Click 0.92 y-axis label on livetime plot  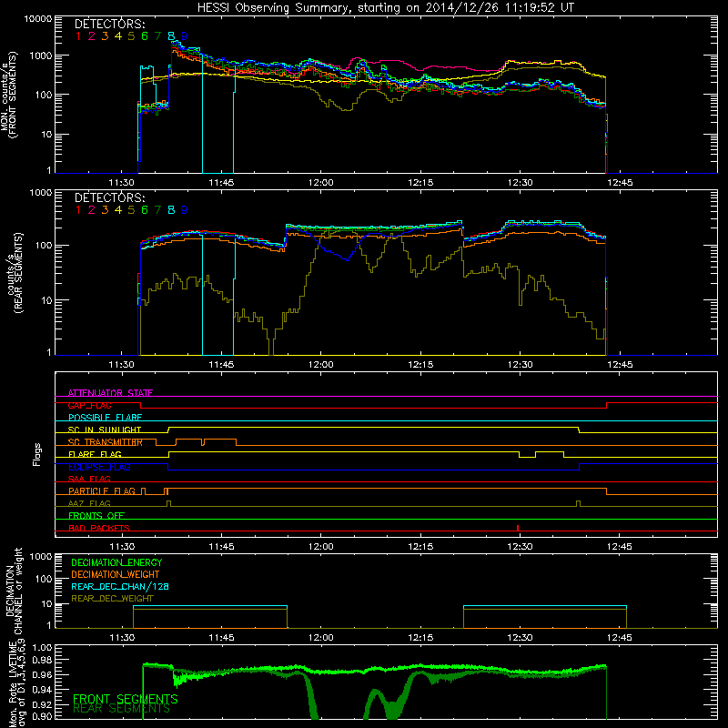[x=42, y=704]
